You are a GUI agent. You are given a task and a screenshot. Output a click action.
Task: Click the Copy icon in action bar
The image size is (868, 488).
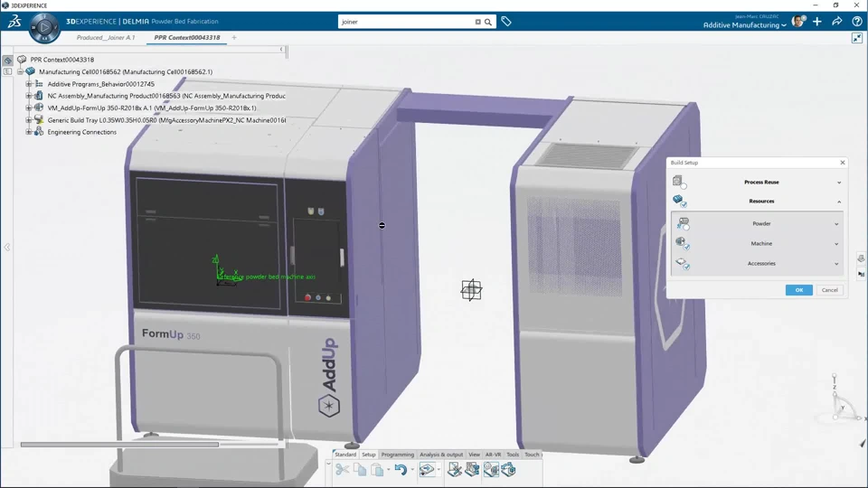click(x=360, y=470)
